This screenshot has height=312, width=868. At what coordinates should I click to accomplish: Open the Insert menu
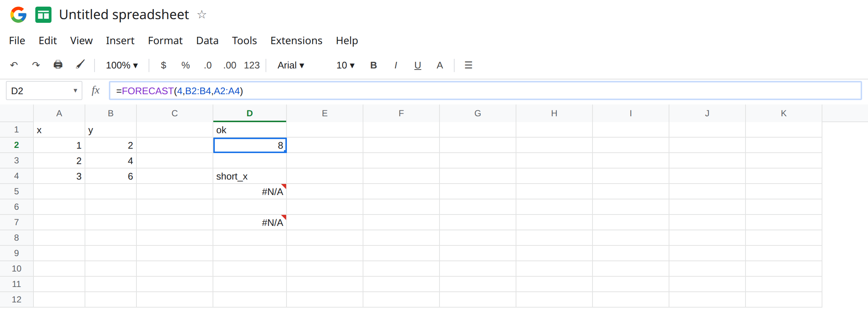tap(120, 40)
